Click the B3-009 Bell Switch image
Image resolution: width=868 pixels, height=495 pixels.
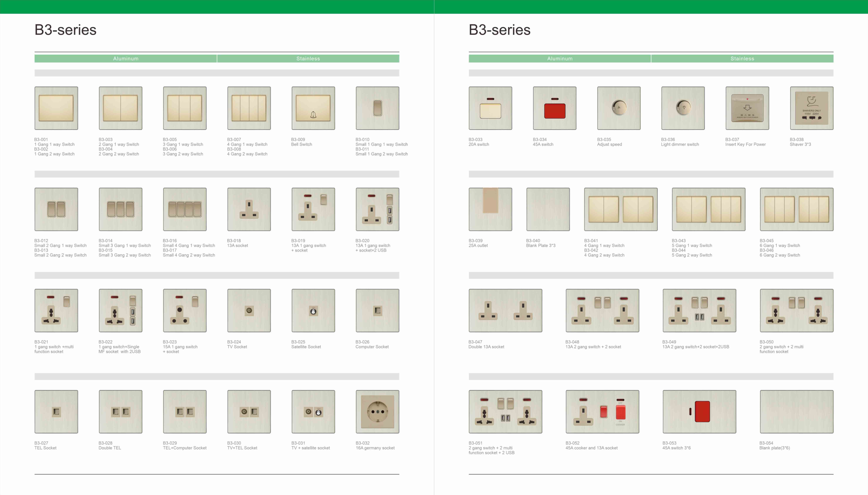(x=313, y=108)
